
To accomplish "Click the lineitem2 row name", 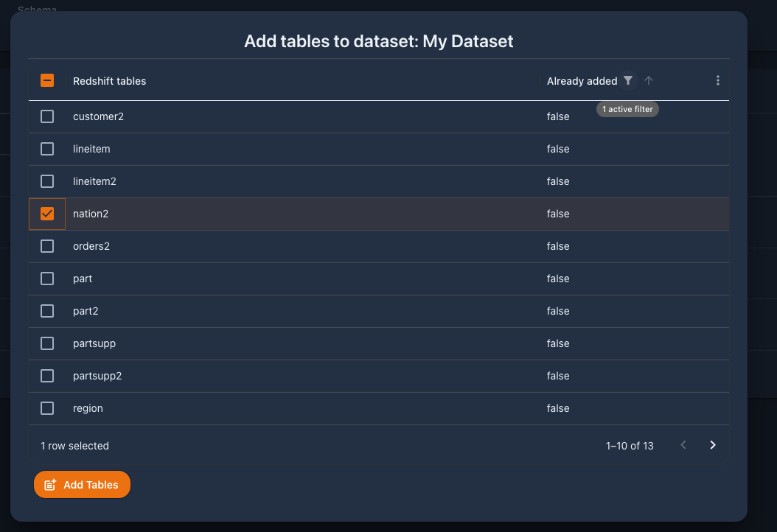I will tap(94, 181).
